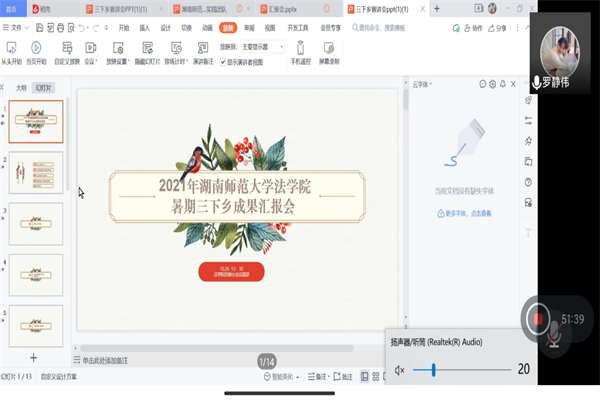Click the new tab plus button

(x=437, y=8)
